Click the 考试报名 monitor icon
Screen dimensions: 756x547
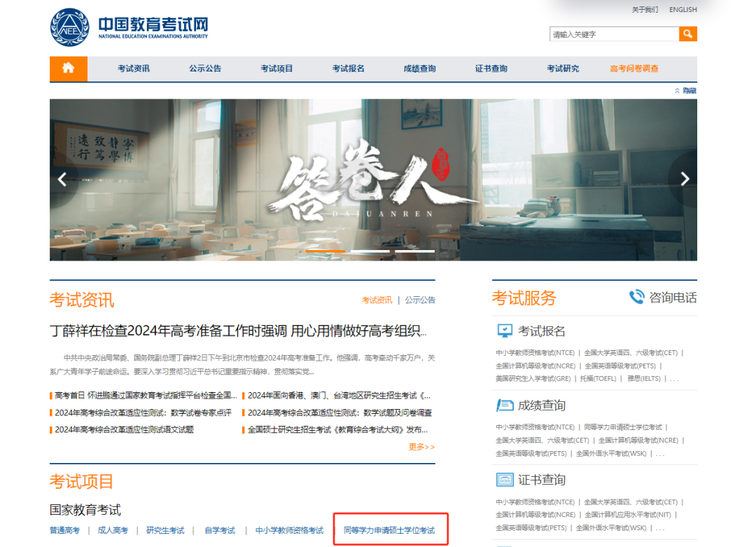(x=504, y=331)
